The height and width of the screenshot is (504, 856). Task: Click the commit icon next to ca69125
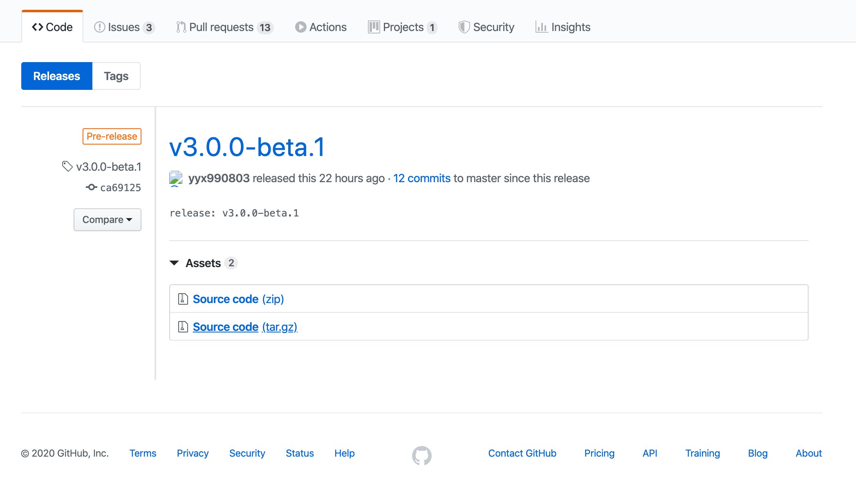(92, 187)
